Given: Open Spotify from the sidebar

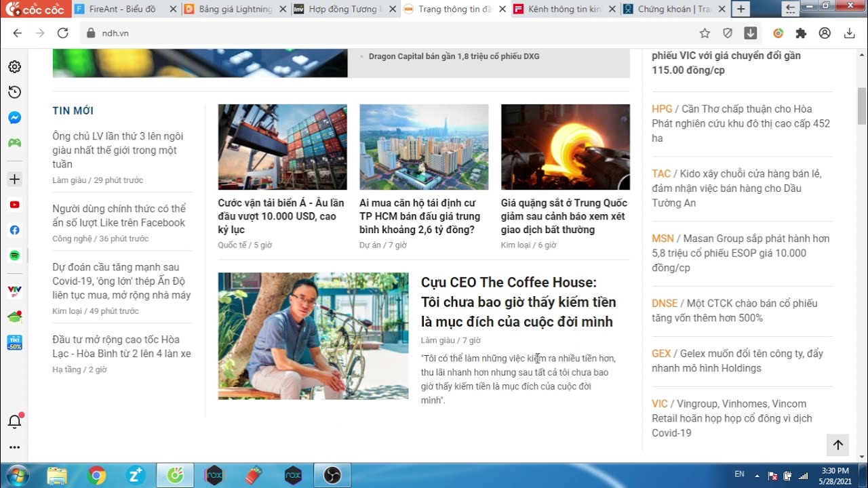Looking at the screenshot, I should tap(14, 256).
